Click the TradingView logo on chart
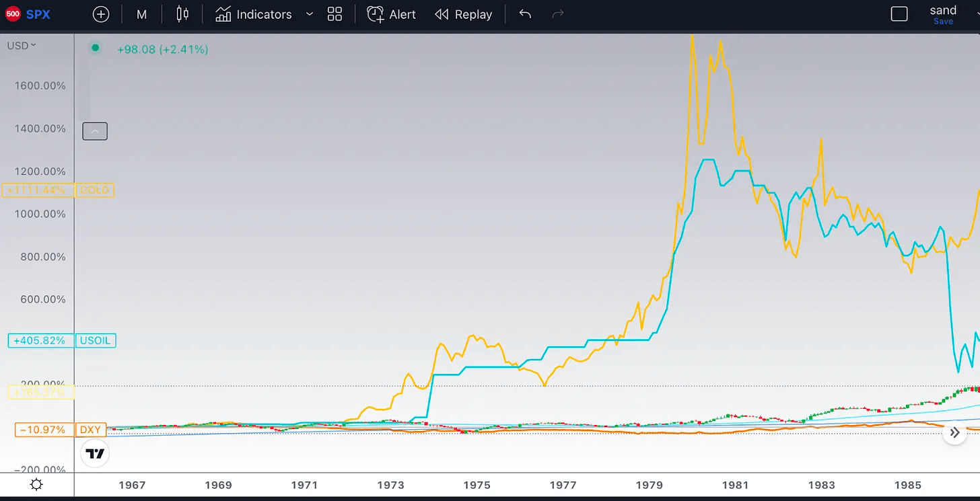This screenshot has height=501, width=980. (95, 454)
